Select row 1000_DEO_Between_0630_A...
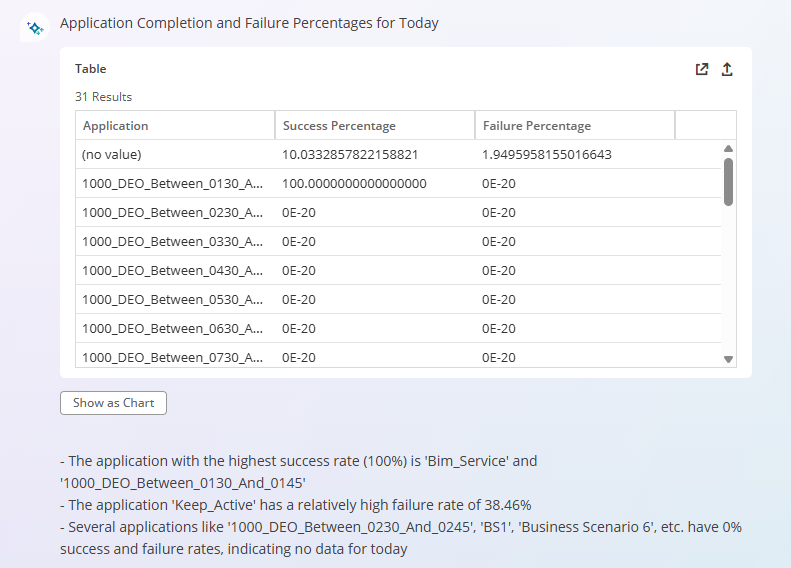Viewport: 791px width, 568px height. pyautogui.click(x=399, y=328)
